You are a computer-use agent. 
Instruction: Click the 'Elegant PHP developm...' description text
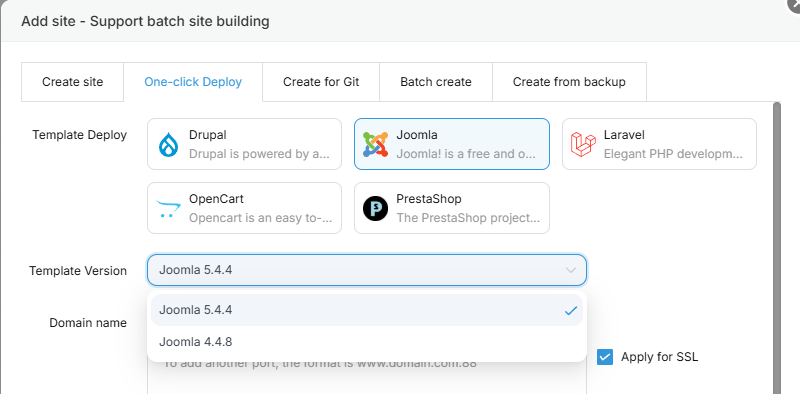[x=673, y=154]
